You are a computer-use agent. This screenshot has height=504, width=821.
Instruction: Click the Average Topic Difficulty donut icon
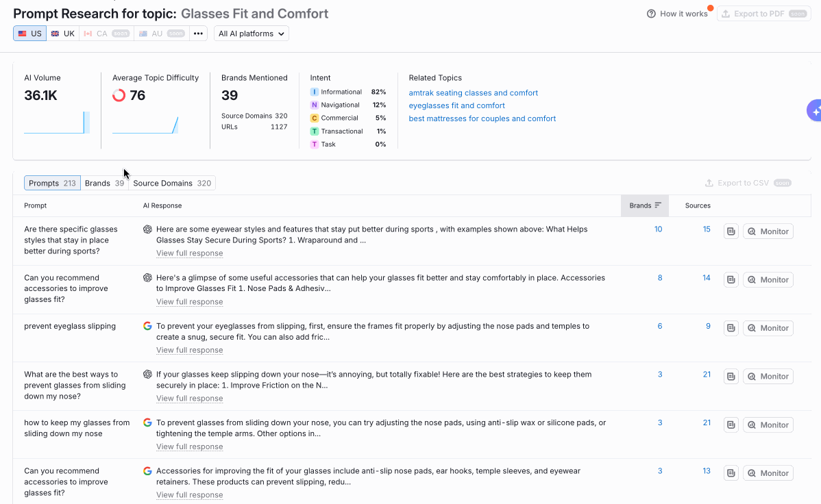pyautogui.click(x=119, y=95)
